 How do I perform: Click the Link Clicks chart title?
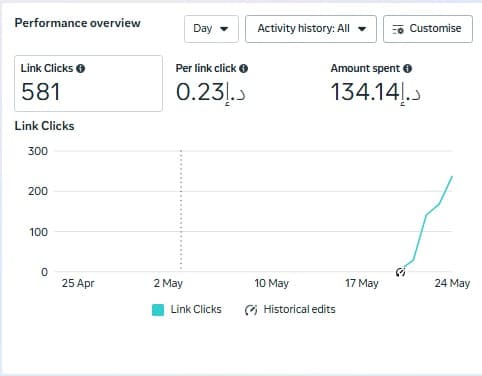pos(45,126)
